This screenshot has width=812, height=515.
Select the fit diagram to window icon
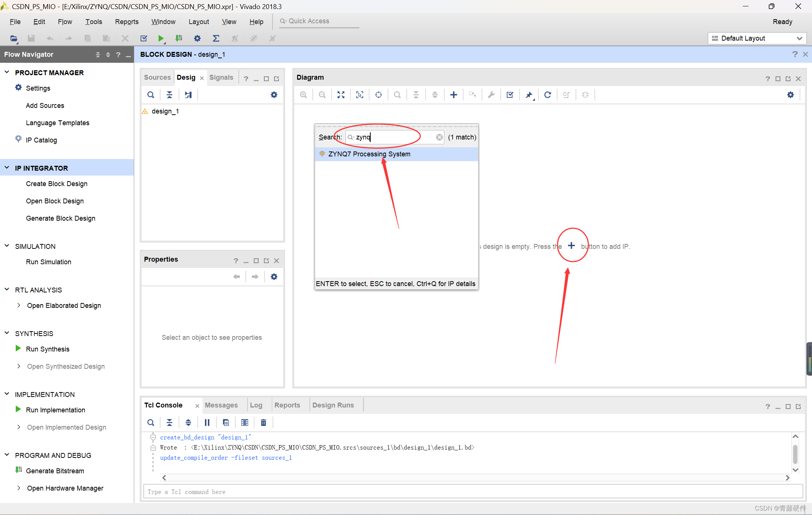click(341, 94)
